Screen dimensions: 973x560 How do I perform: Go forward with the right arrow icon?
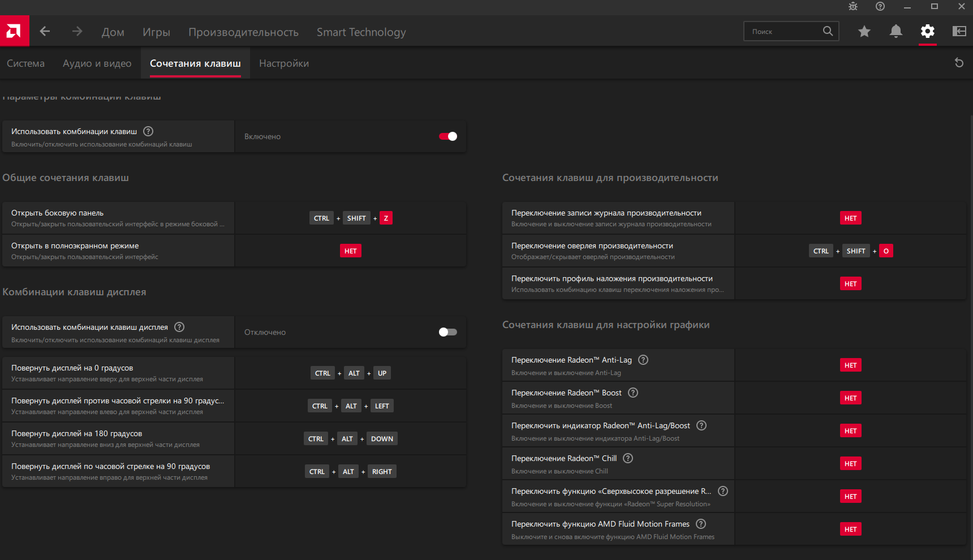(78, 32)
